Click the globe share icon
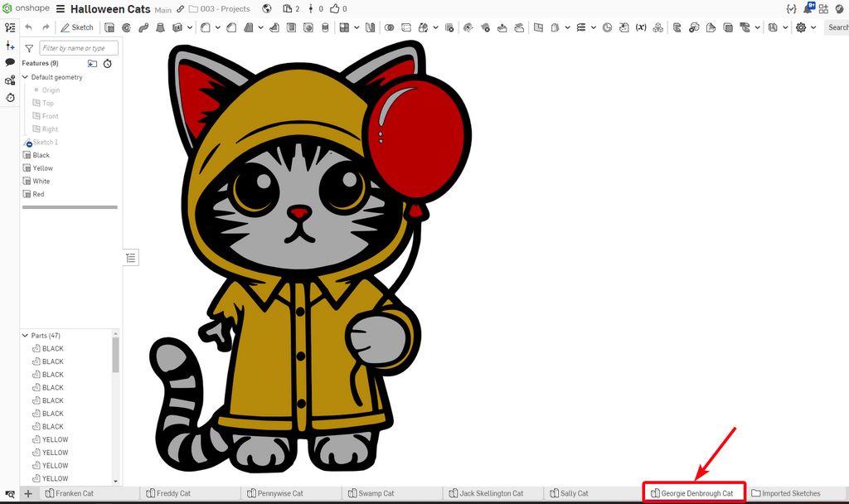849x504 pixels. pos(266,8)
